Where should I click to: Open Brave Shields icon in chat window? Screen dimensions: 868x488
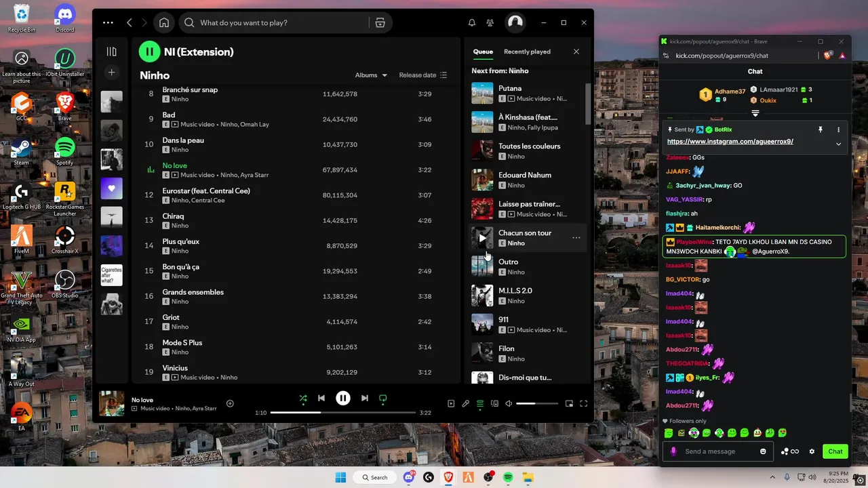click(x=828, y=56)
